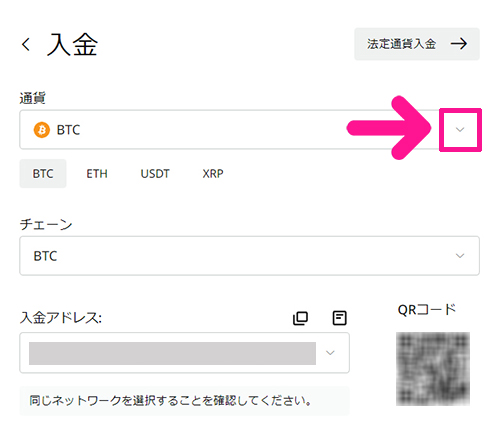The height and width of the screenshot is (430, 500).
Task: Expand the チェーン chain dropdown chevron
Action: click(460, 256)
